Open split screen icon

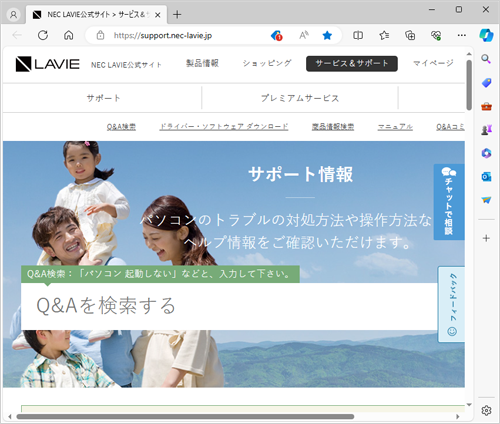(x=358, y=35)
